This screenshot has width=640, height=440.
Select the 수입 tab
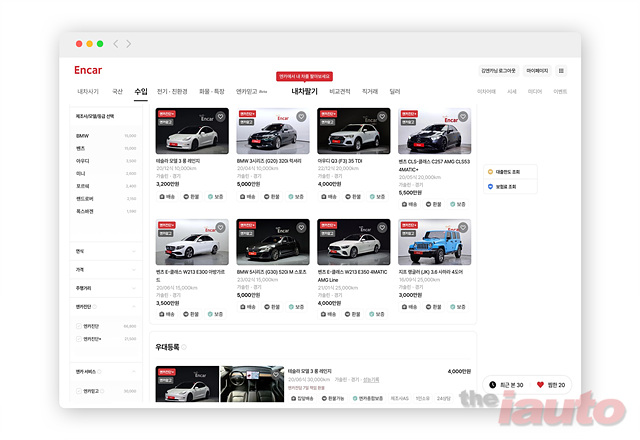coord(141,91)
